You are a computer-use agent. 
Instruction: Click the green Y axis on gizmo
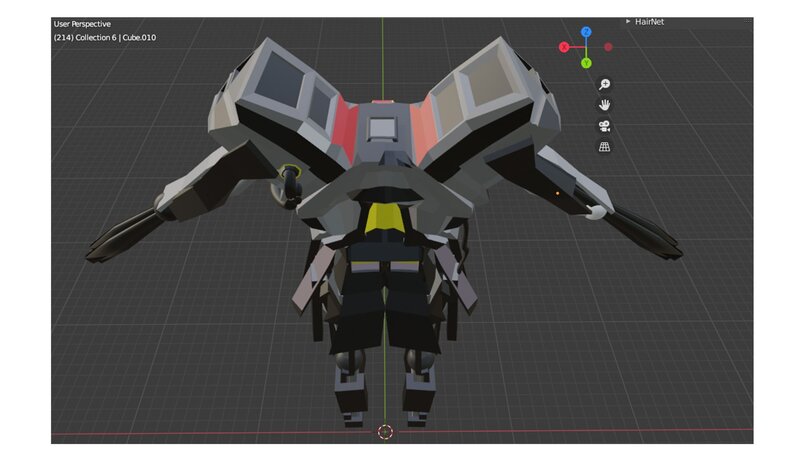pos(586,64)
